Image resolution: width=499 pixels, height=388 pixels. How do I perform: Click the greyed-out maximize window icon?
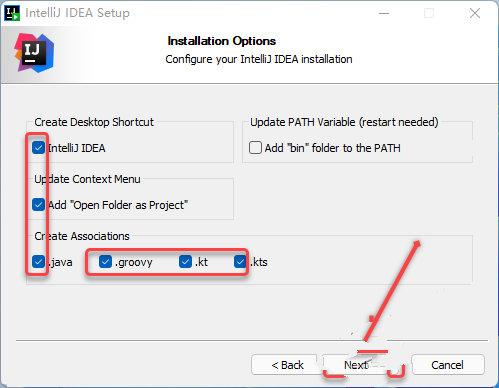click(429, 13)
